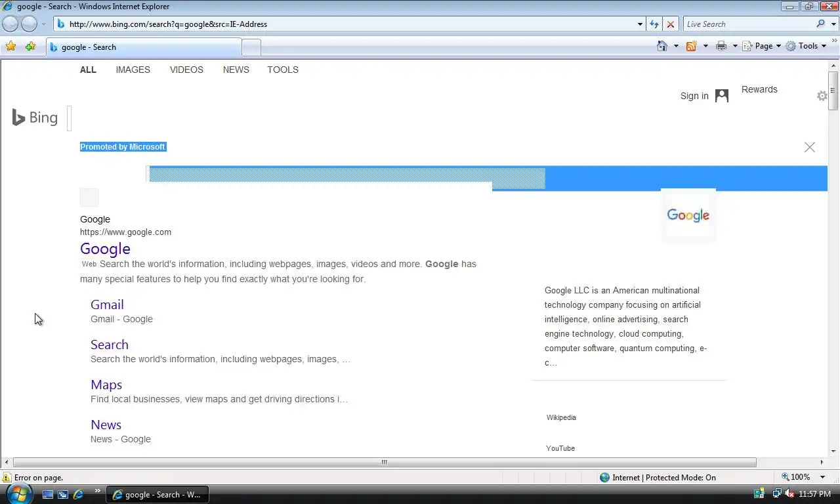This screenshot has height=504, width=840.
Task: Click the Google logo thumbnail
Action: [688, 215]
